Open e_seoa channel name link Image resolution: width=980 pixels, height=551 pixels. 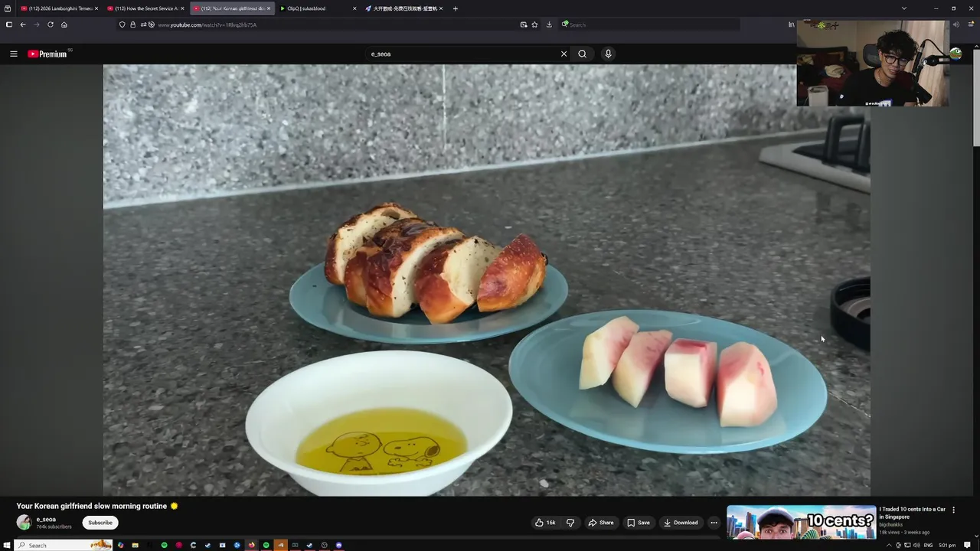coord(46,519)
